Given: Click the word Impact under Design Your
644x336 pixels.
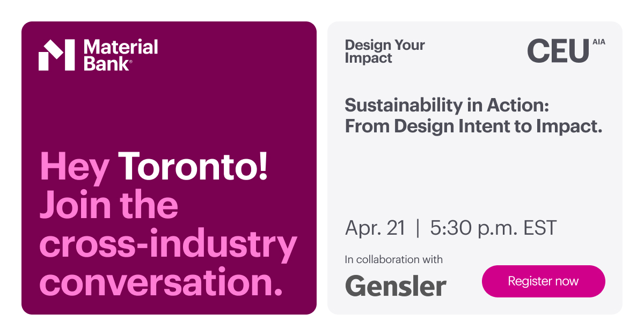Looking at the screenshot, I should 368,58.
